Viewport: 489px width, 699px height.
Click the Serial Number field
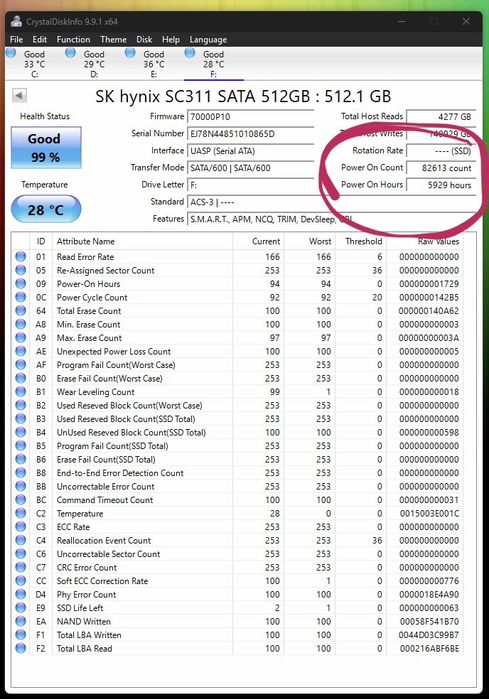[x=251, y=134]
